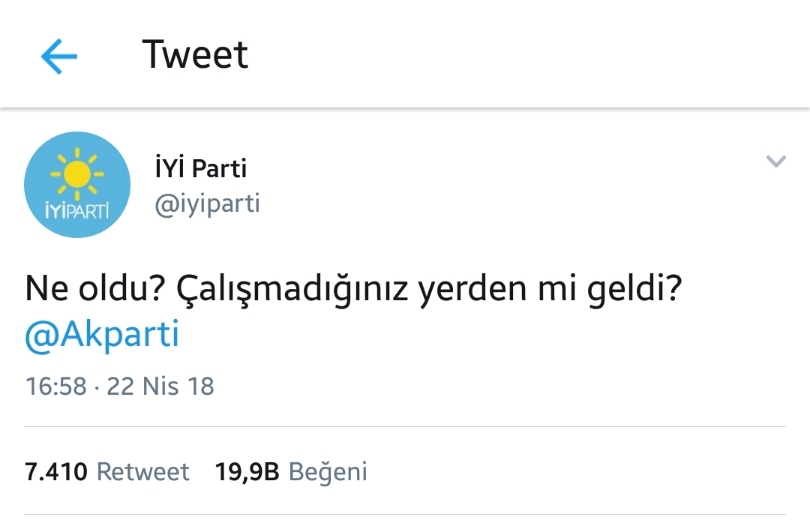Click the phrase 'yerden mi geldi?'
810x520 pixels.
click(550, 289)
